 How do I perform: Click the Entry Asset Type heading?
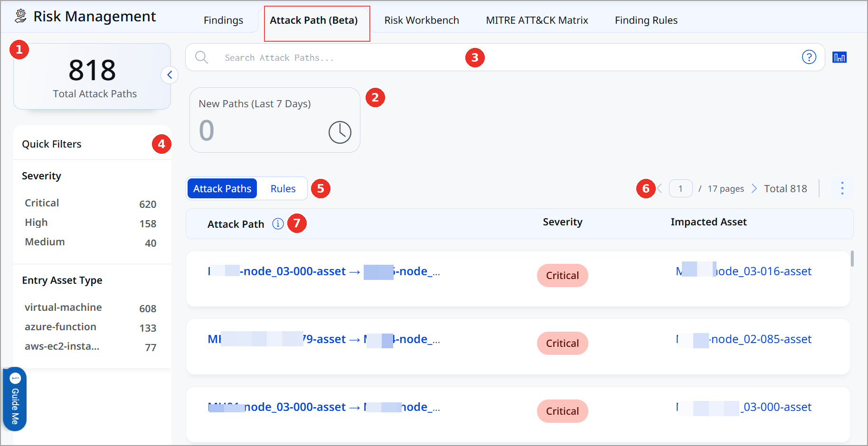tap(62, 280)
